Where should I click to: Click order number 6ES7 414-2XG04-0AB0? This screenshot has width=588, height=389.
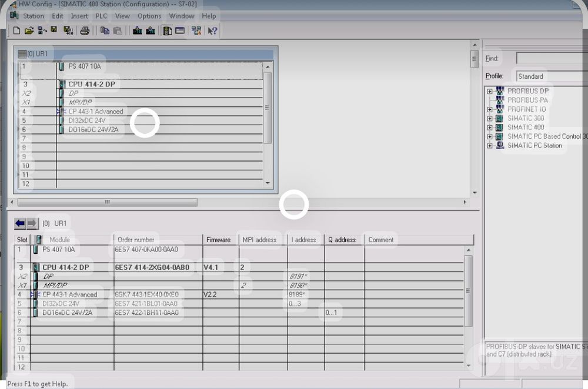[152, 267]
